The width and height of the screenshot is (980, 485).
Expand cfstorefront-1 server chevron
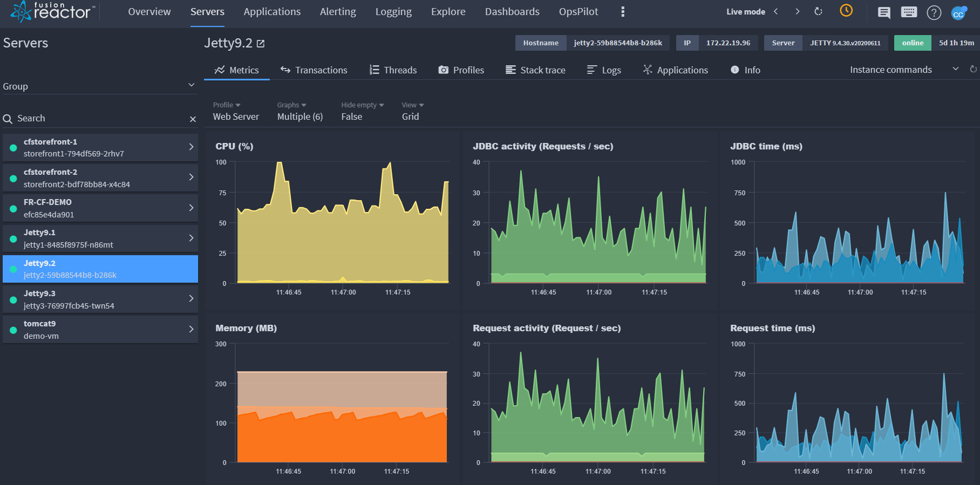(x=191, y=147)
